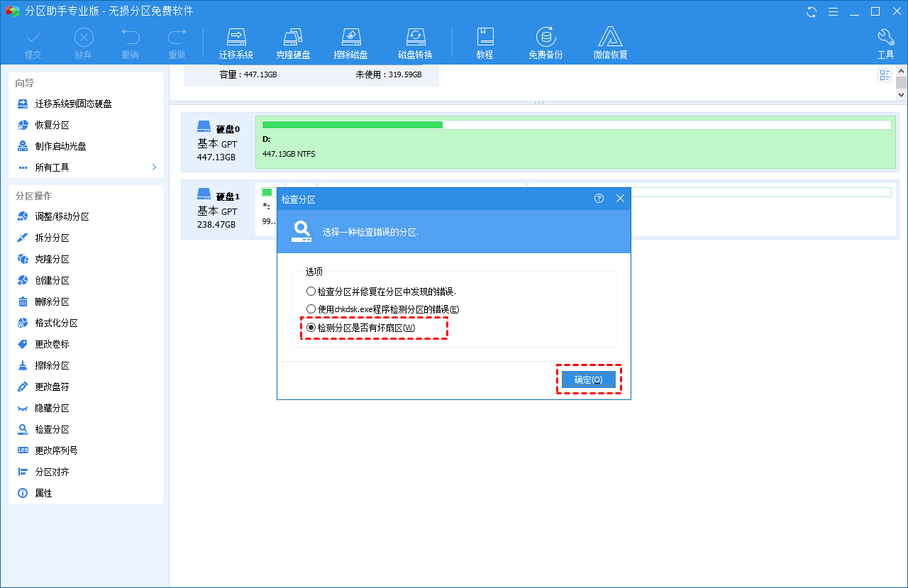The image size is (908, 588).
Task: Open the 磁盘转换 disk convert tool
Action: click(415, 44)
